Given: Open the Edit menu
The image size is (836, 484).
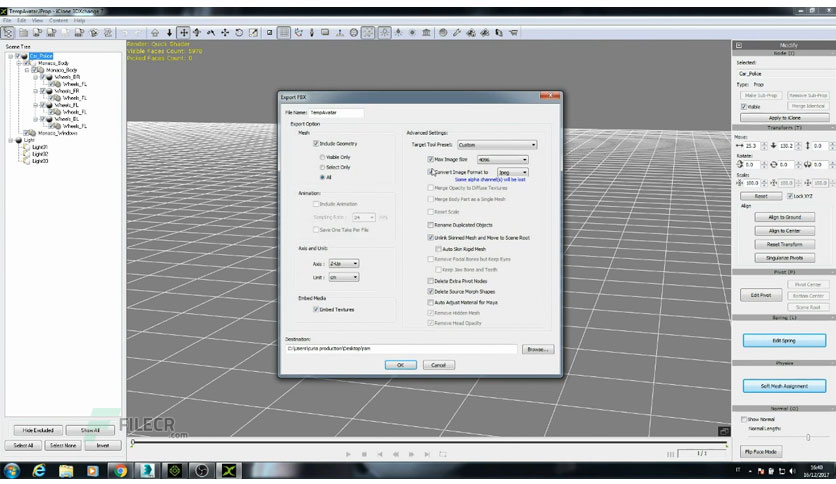Looking at the screenshot, I should 21,20.
